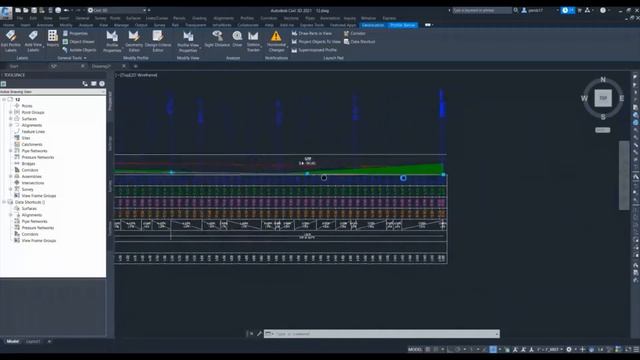Add a new drawing tab with plus
This screenshot has width=640, height=360.
(x=136, y=66)
